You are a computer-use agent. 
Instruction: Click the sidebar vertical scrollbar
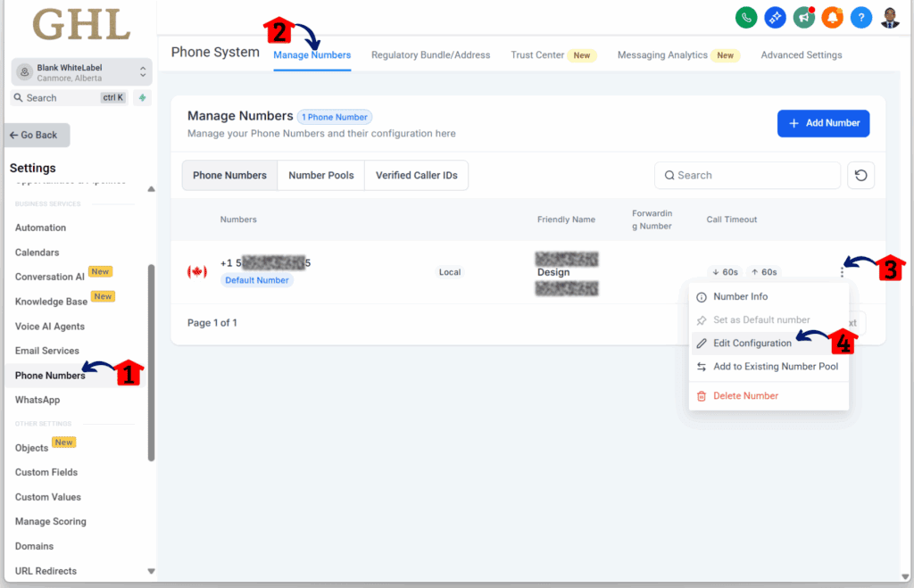151,362
